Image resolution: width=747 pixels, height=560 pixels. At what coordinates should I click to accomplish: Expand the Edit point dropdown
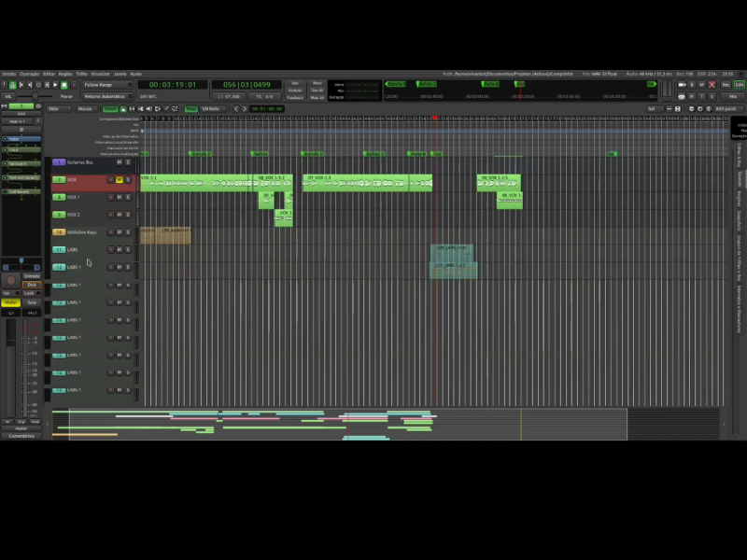click(x=727, y=108)
